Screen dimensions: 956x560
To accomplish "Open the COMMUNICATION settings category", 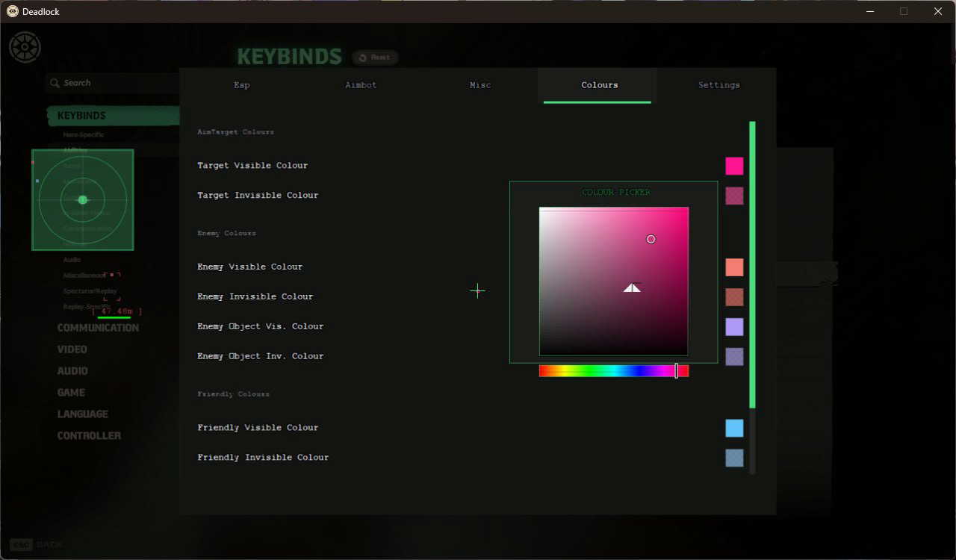I will pyautogui.click(x=98, y=328).
